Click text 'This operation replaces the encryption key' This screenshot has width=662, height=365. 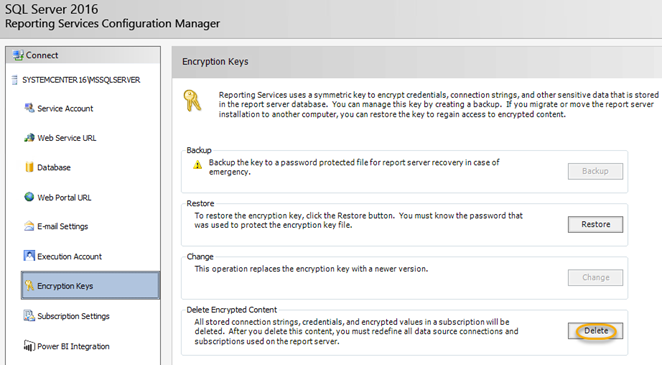[311, 269]
